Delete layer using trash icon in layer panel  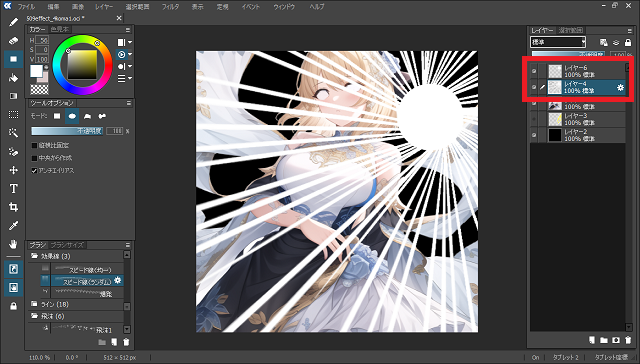click(x=628, y=340)
